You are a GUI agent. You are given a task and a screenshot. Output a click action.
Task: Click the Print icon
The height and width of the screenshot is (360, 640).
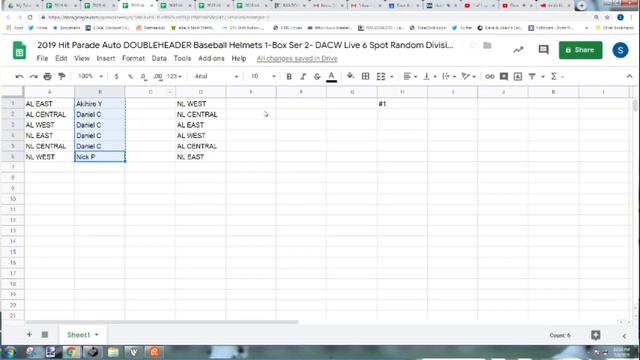point(47,76)
